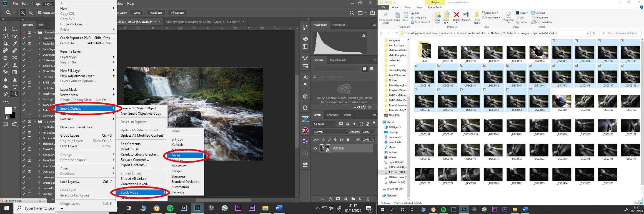Screen dimensions: 644x214
Task: Click the Zoom Out magnifier in options bar
Action: pyautogui.click(x=31, y=13)
